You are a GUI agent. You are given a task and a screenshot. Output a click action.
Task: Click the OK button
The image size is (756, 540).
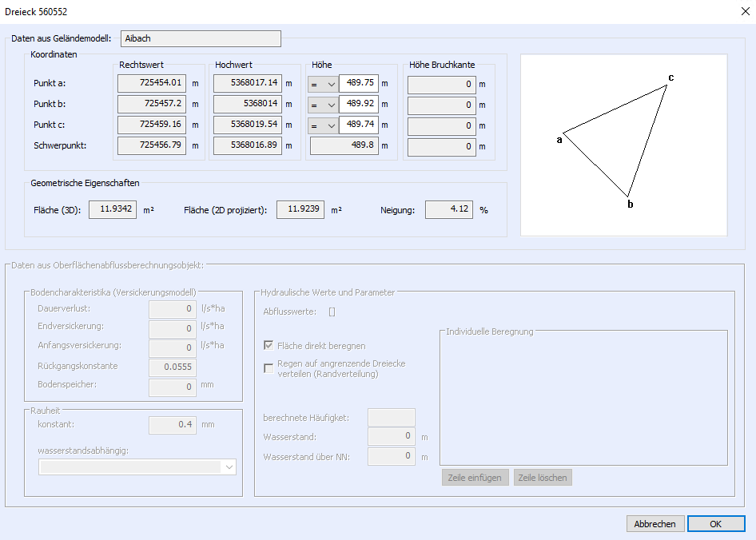pyautogui.click(x=715, y=524)
